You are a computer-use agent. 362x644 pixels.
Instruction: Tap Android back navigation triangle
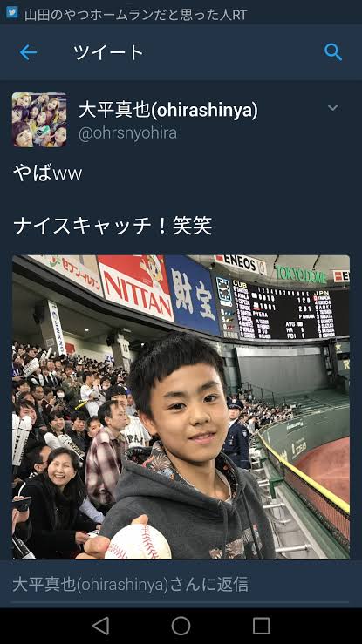click(x=100, y=626)
